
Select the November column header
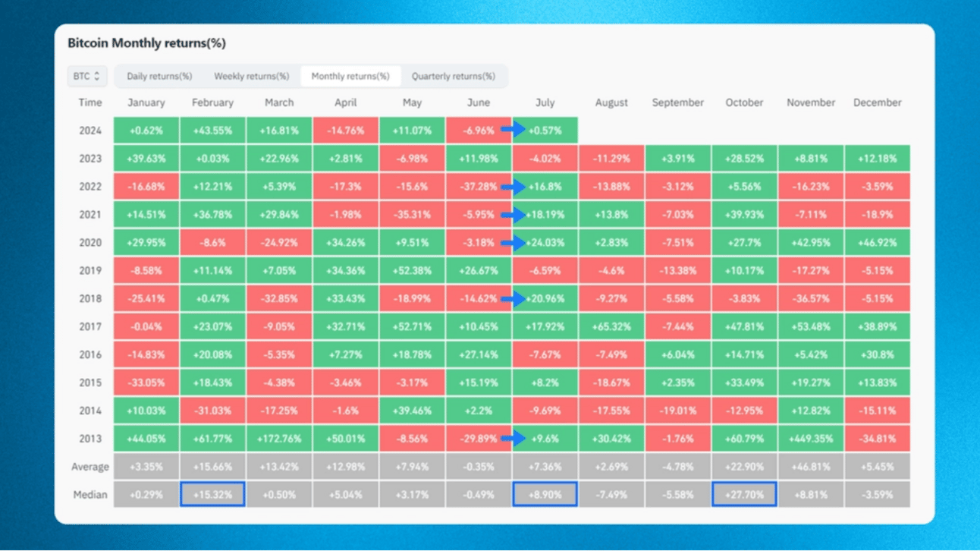(x=811, y=102)
